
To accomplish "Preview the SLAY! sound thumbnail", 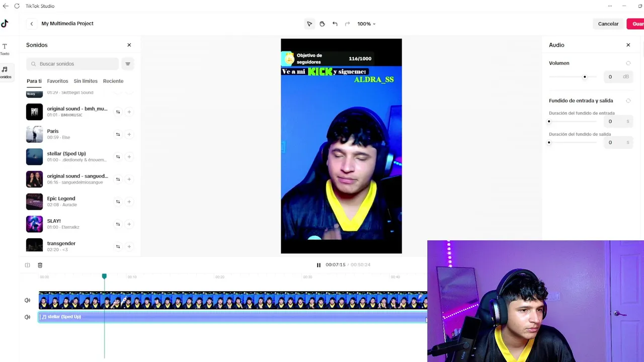I will point(34,224).
